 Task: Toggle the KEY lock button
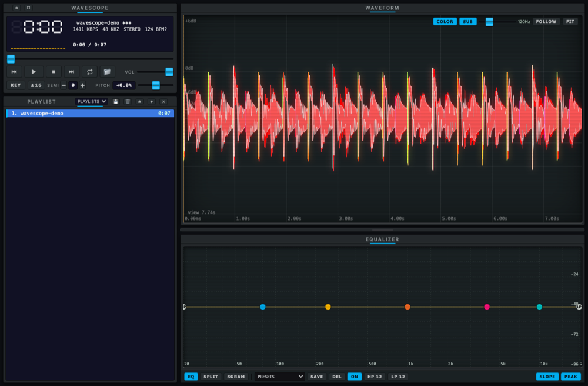coord(16,85)
